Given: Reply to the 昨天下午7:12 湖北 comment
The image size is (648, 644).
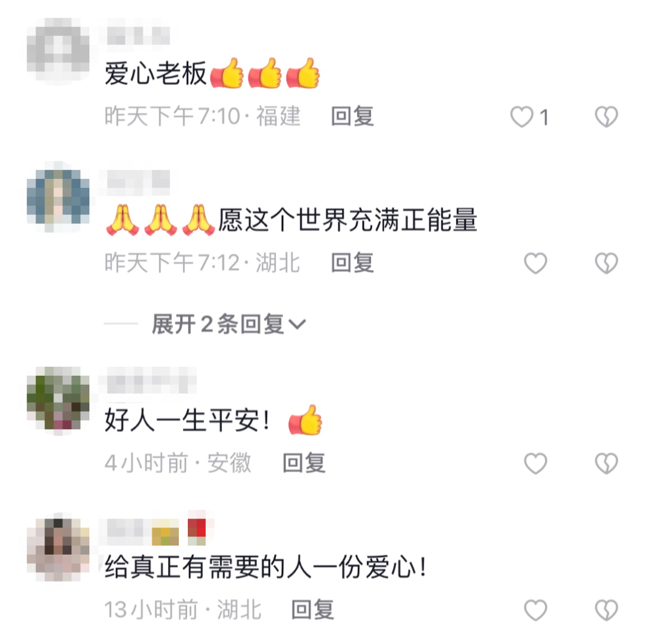Looking at the screenshot, I should pos(353,262).
